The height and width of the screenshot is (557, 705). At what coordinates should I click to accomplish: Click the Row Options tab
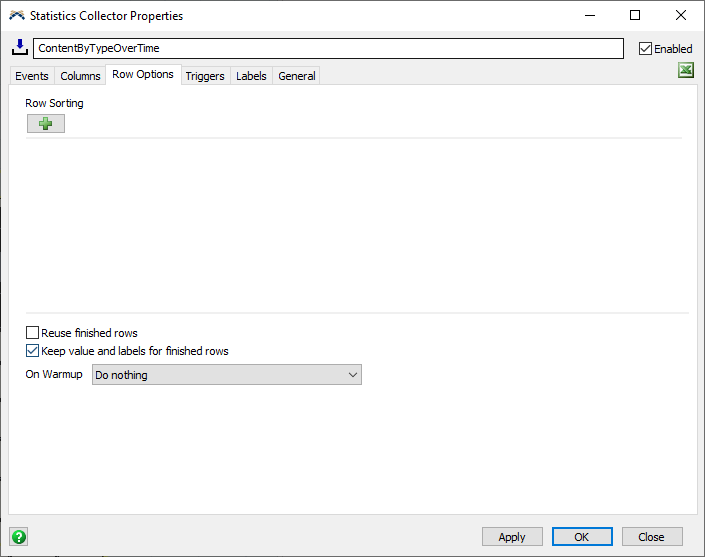coord(143,75)
